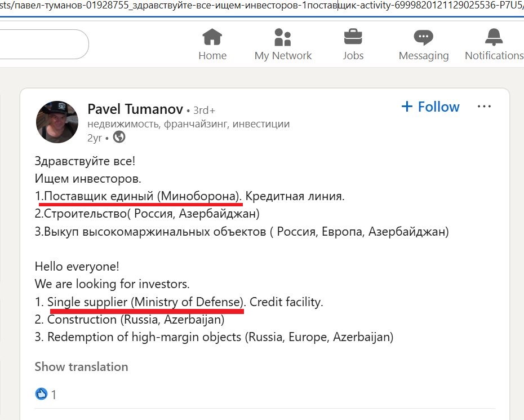Open the Messaging chat bubble icon

[423, 37]
